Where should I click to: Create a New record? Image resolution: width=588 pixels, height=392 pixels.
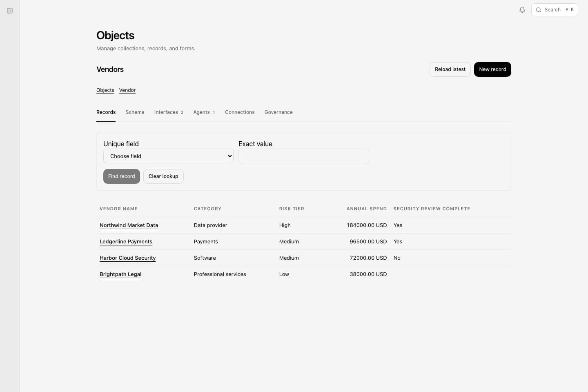492,69
